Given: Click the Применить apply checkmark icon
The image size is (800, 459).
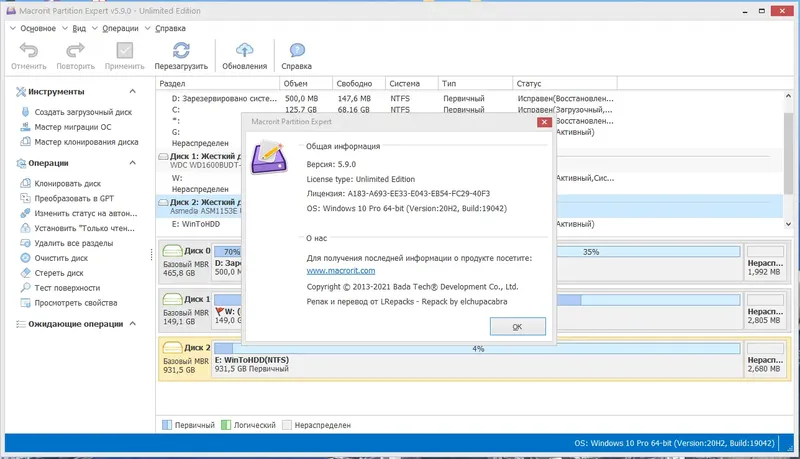Looking at the screenshot, I should tap(124, 50).
